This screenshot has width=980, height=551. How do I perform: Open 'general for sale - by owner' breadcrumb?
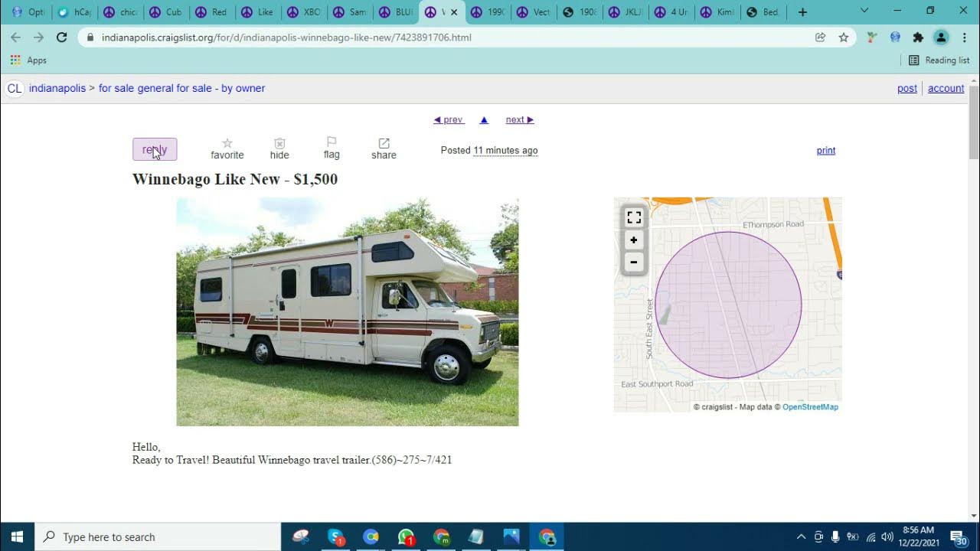tap(201, 88)
